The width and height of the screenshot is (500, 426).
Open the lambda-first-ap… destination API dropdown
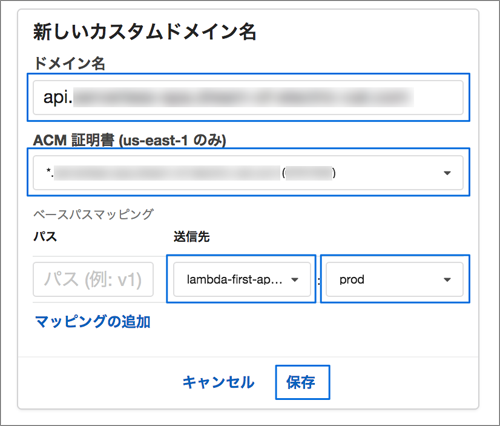242,279
